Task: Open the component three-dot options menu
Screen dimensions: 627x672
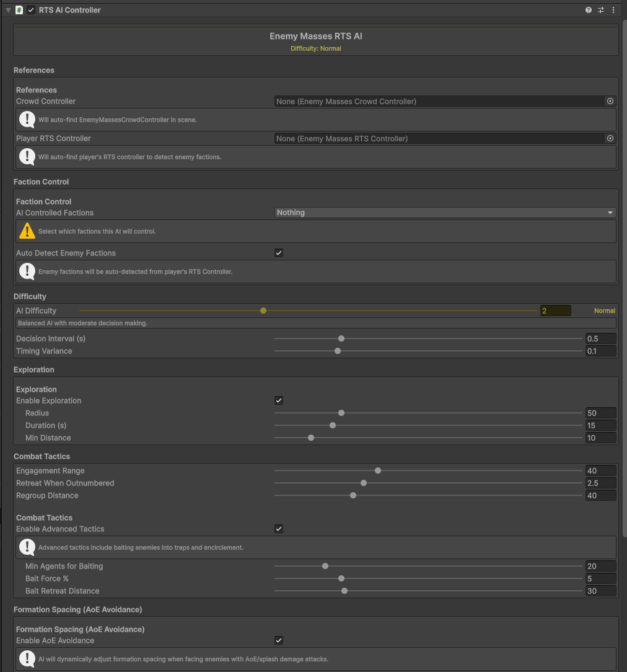Action: coord(613,10)
